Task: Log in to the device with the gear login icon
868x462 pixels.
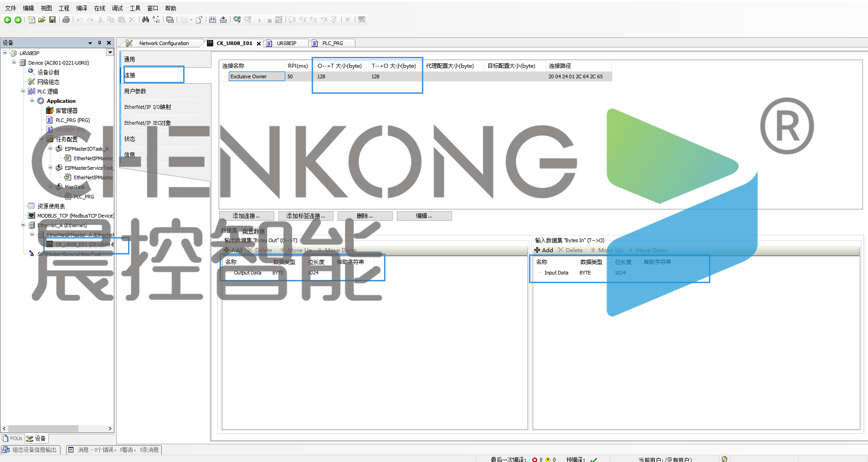Action: click(237, 20)
